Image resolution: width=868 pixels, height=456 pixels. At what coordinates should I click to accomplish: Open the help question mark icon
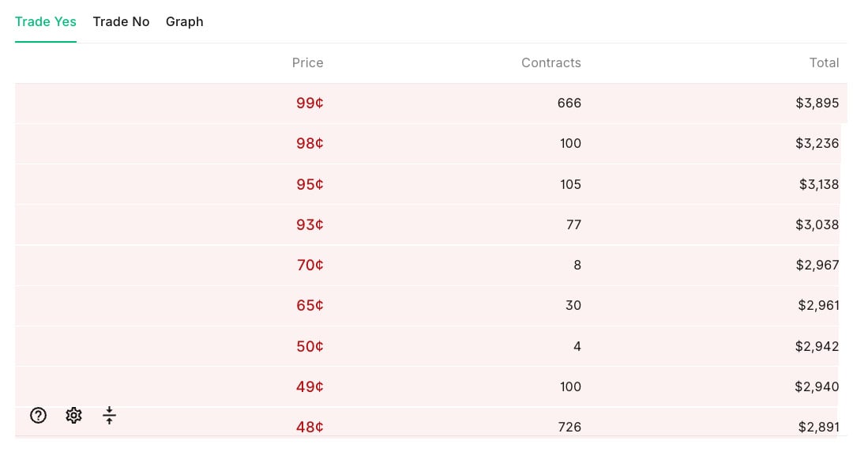click(38, 415)
